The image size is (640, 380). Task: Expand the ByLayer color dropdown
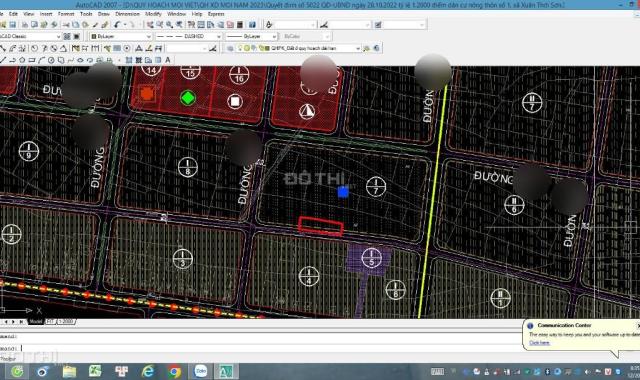[x=149, y=36]
